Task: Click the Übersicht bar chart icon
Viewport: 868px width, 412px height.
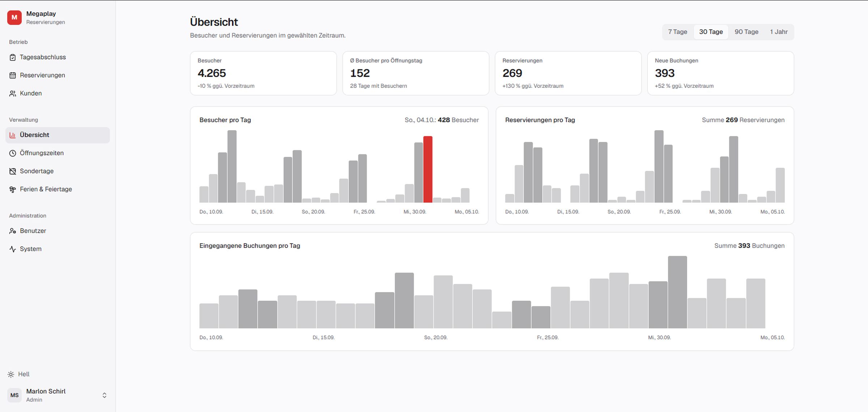Action: point(13,135)
